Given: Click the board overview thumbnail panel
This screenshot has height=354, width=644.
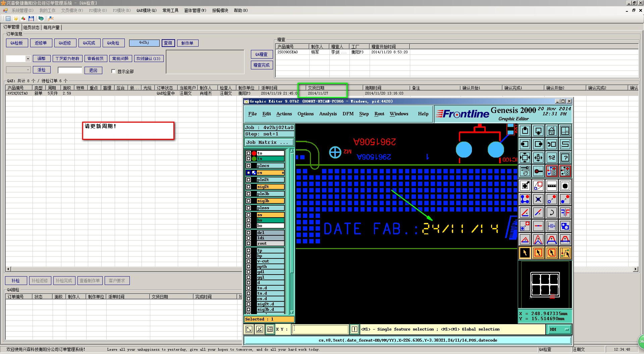Looking at the screenshot, I should [545, 285].
